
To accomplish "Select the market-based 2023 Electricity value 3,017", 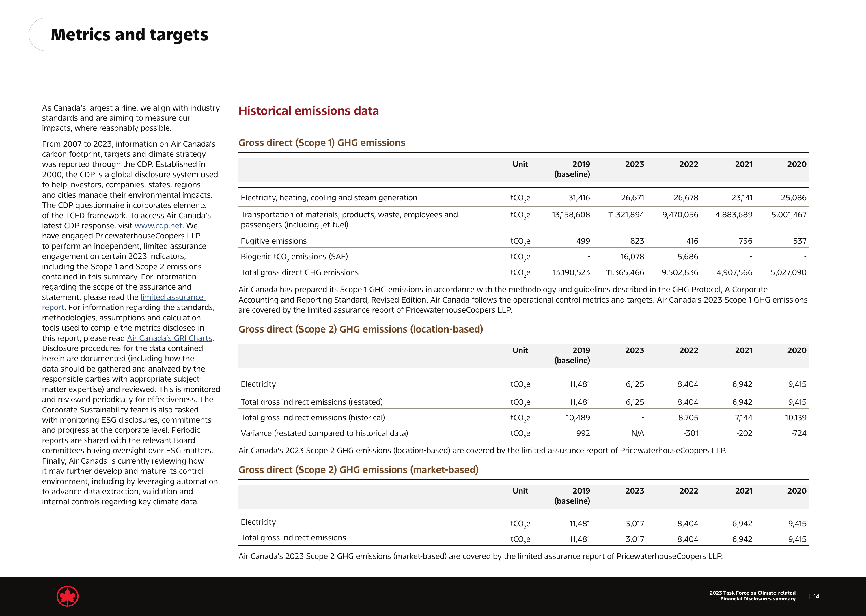I will point(634,523).
